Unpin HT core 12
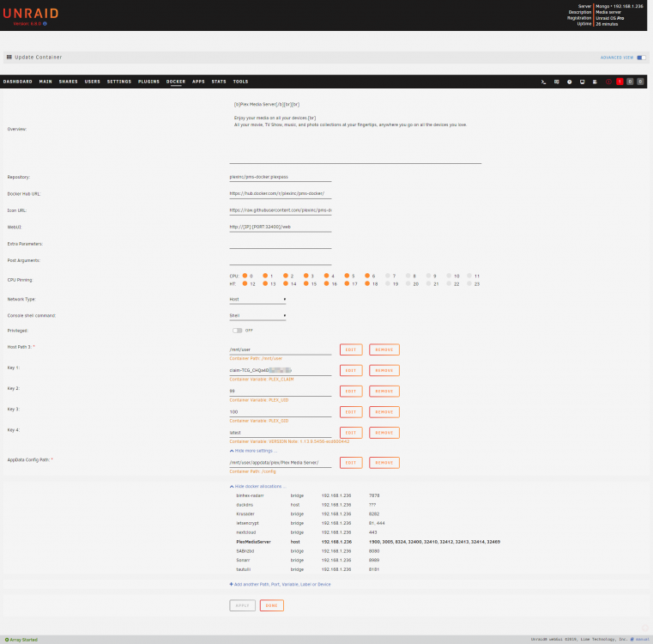Screen dimensions: 653x644 point(245,283)
